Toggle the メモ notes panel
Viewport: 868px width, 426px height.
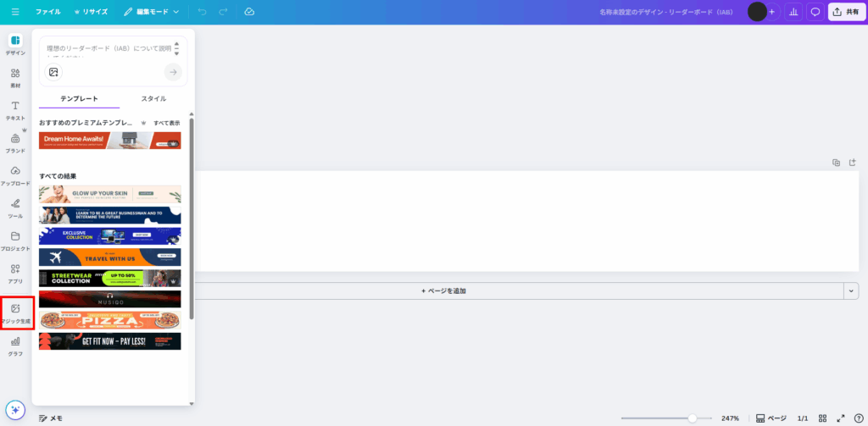[x=51, y=418]
